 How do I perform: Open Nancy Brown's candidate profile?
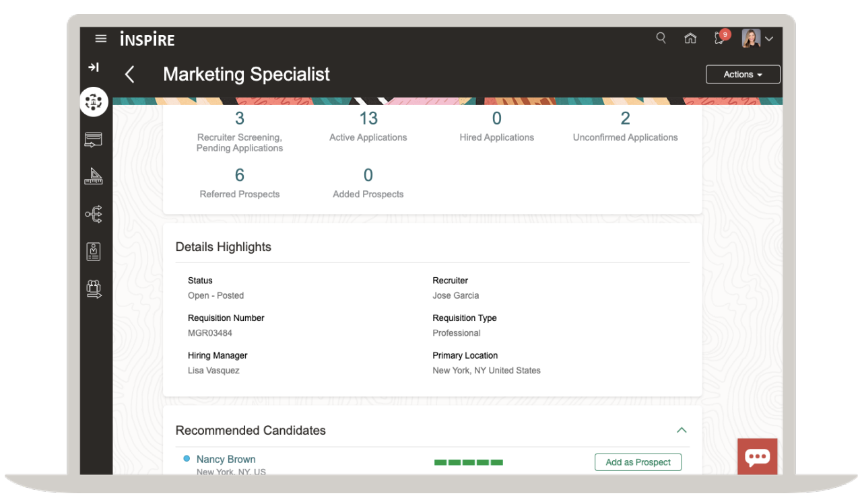point(226,459)
